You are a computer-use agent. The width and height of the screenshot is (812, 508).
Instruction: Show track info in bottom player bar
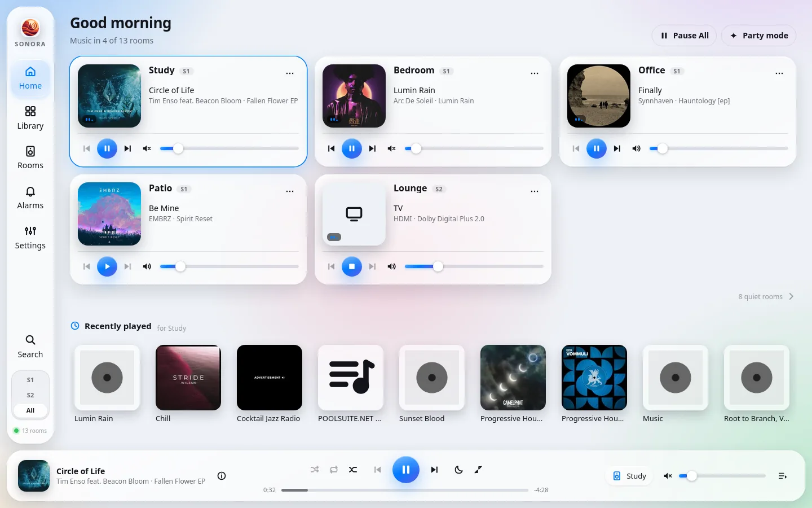(222, 476)
